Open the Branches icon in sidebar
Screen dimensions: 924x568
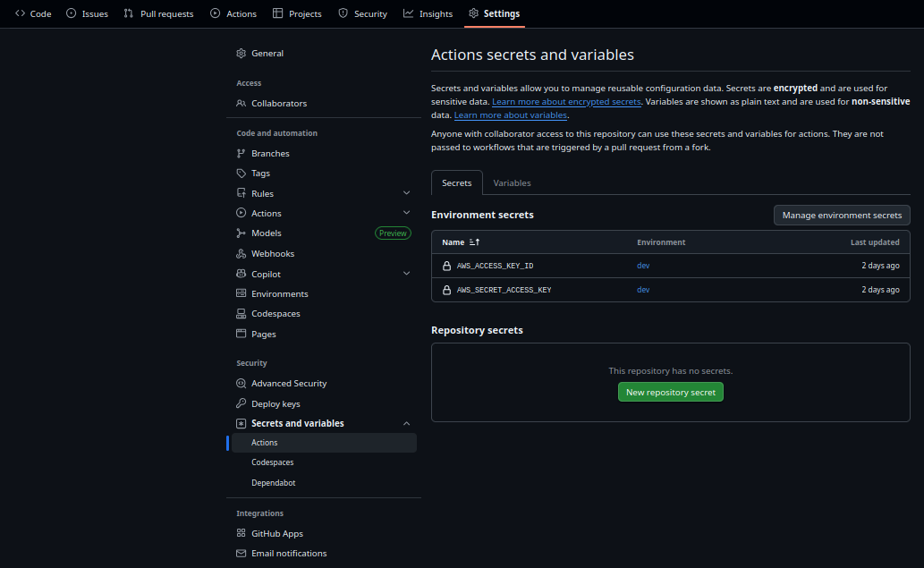[240, 153]
